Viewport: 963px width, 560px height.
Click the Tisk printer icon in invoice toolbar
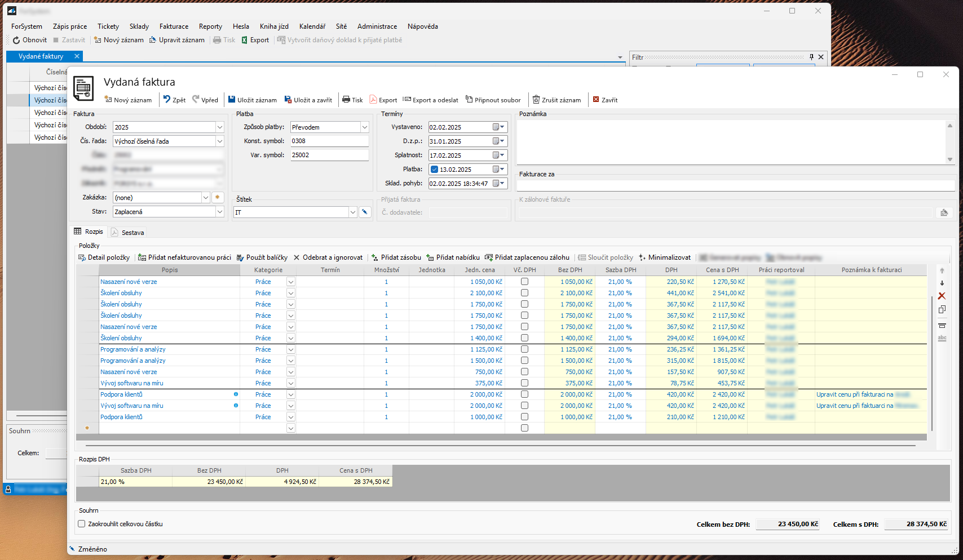click(346, 100)
